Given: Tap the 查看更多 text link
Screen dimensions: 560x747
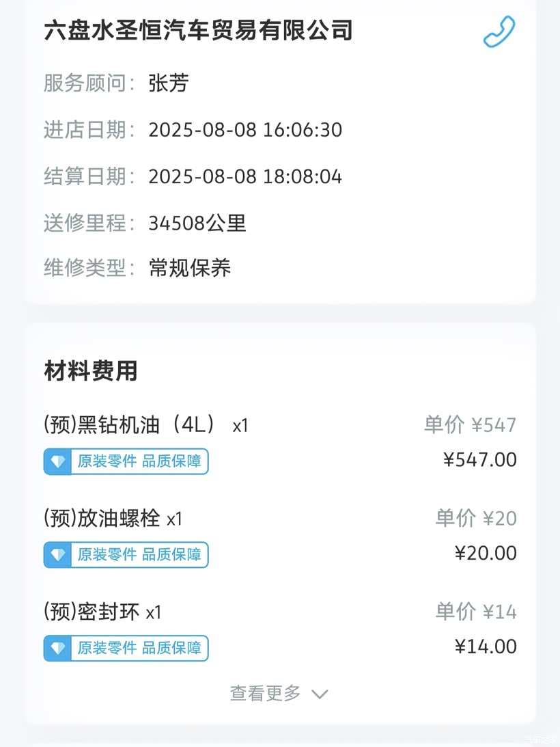Looking at the screenshot, I should tap(265, 694).
